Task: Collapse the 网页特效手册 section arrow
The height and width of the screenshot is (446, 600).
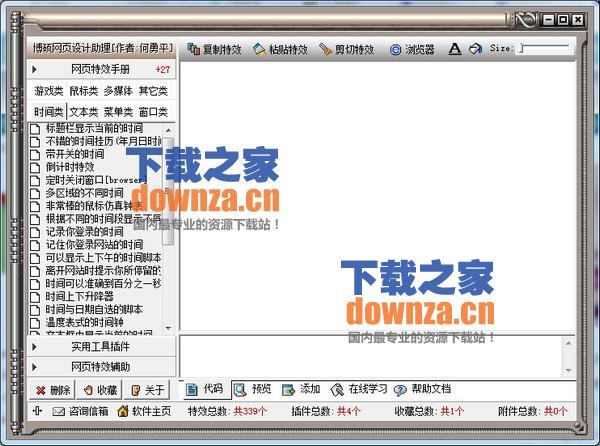Action: [x=34, y=69]
